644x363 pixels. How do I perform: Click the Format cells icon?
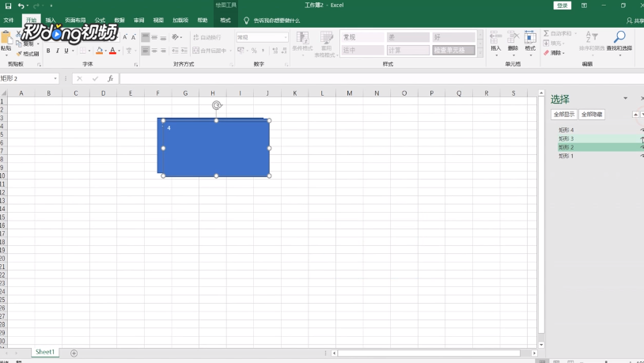click(530, 37)
